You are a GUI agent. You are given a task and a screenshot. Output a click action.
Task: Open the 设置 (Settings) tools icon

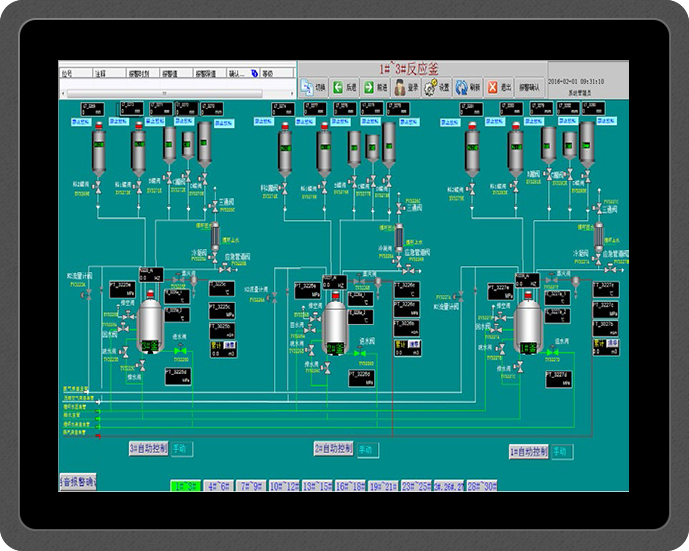coord(429,87)
